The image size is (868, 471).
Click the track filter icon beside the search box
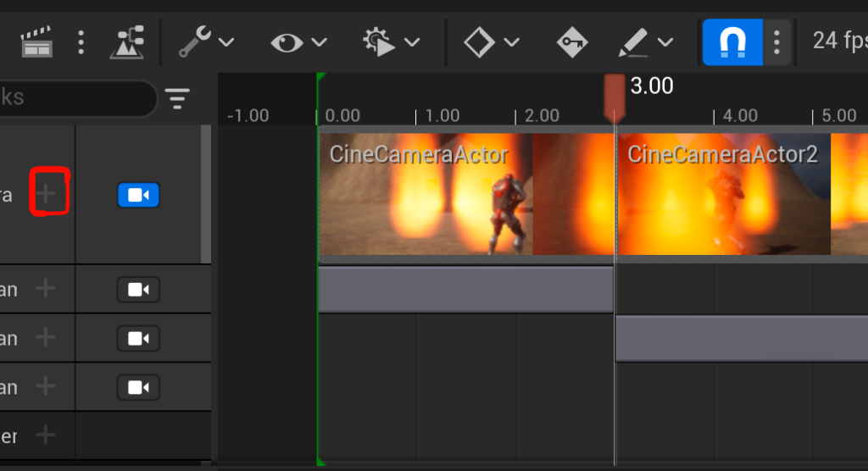(x=177, y=99)
